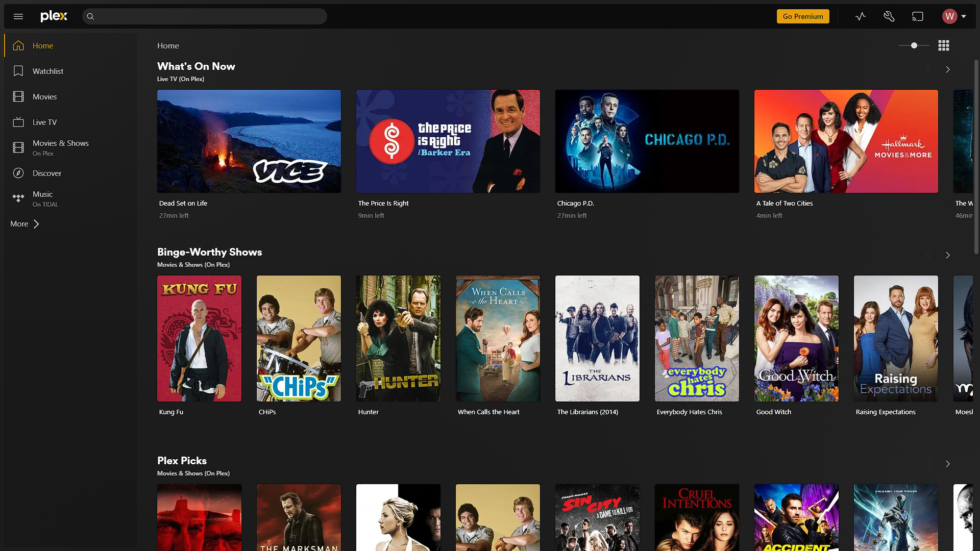Adjust the poster size slider

914,45
